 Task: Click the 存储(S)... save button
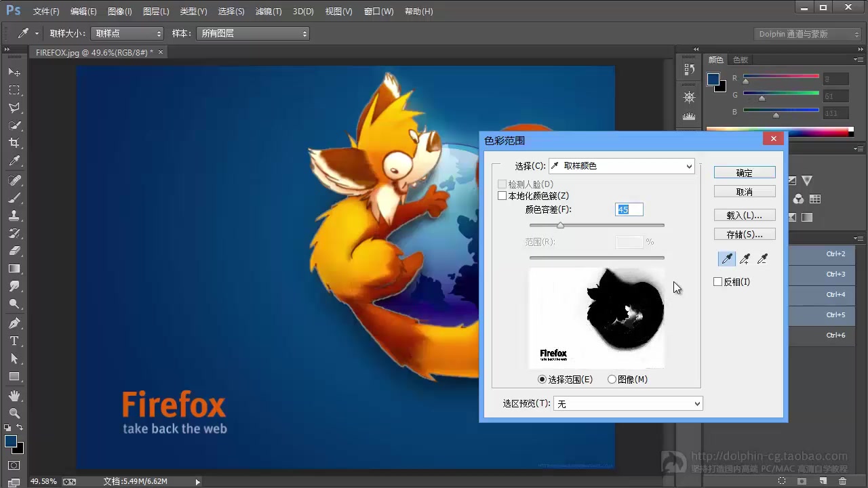tap(745, 235)
